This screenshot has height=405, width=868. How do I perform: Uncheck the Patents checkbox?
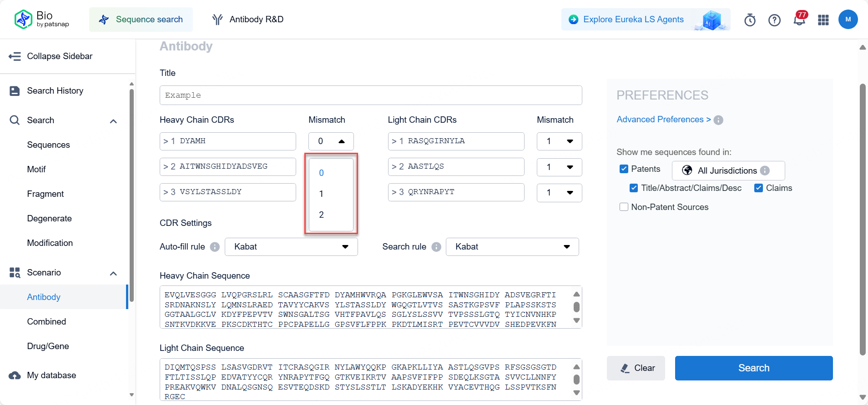point(624,169)
